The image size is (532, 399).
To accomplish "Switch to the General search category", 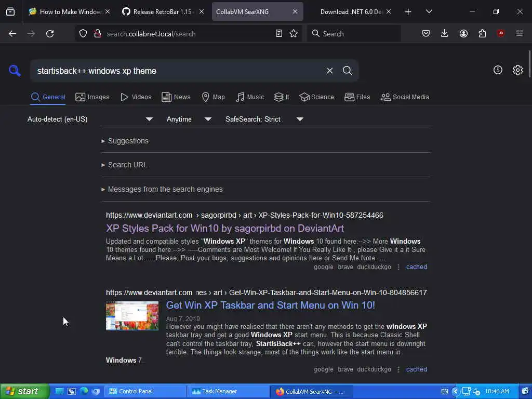I will coord(48,97).
